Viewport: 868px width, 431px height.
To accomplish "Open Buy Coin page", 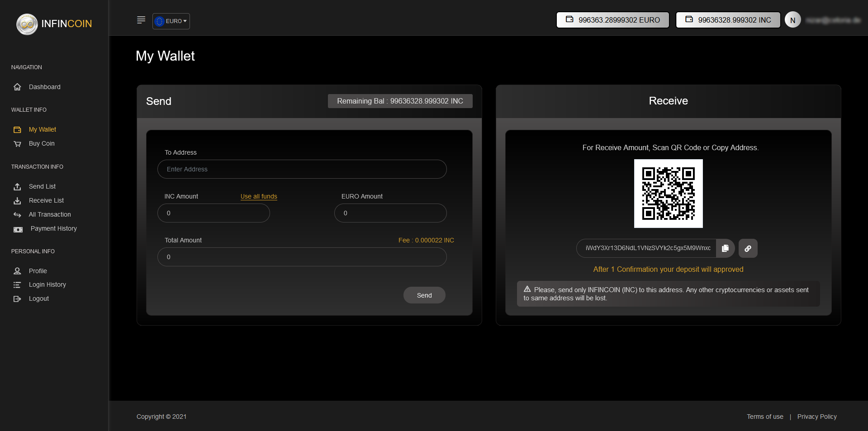I will coord(42,143).
